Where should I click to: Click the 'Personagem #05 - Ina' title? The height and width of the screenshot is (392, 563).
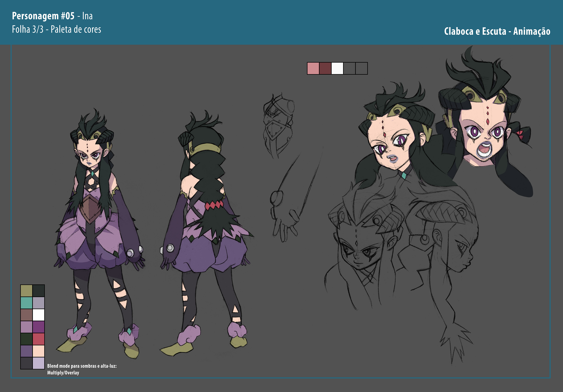[52, 16]
